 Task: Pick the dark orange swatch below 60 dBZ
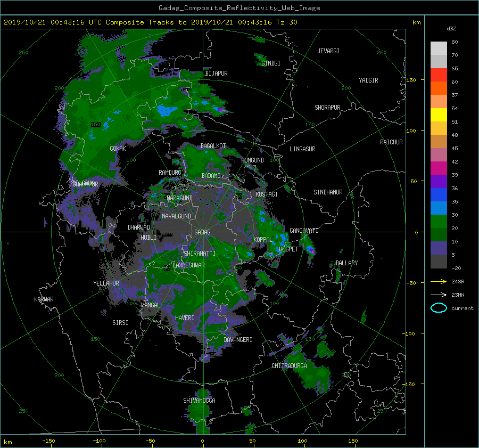tap(439, 88)
